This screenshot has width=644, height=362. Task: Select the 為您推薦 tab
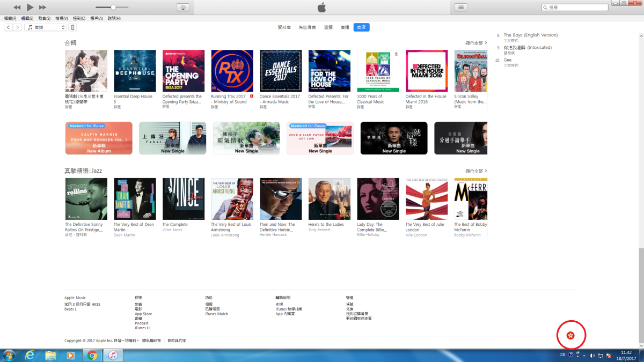[308, 27]
